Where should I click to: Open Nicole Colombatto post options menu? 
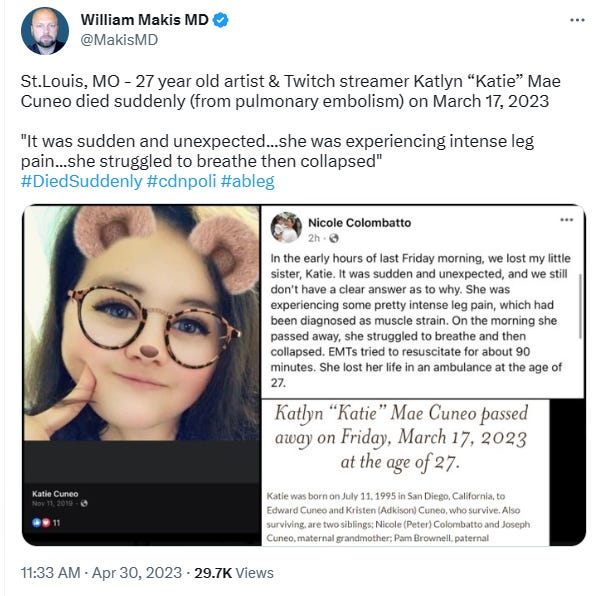pyautogui.click(x=566, y=220)
